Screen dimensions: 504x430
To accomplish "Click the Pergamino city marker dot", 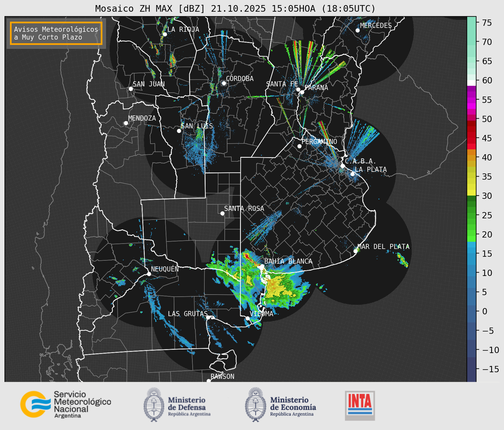I will [x=299, y=146].
